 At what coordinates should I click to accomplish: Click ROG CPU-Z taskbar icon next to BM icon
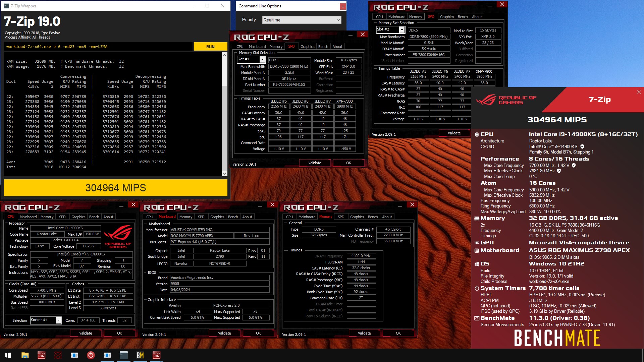click(x=157, y=355)
